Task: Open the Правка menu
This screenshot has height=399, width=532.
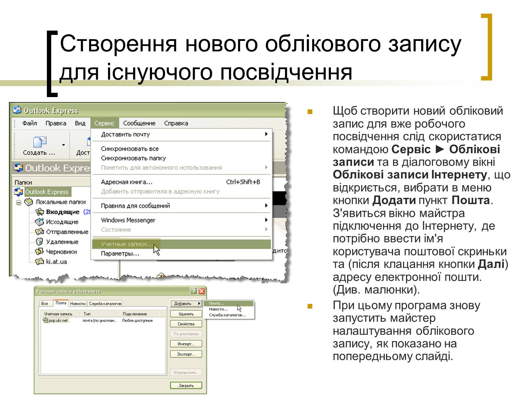Action: point(56,123)
